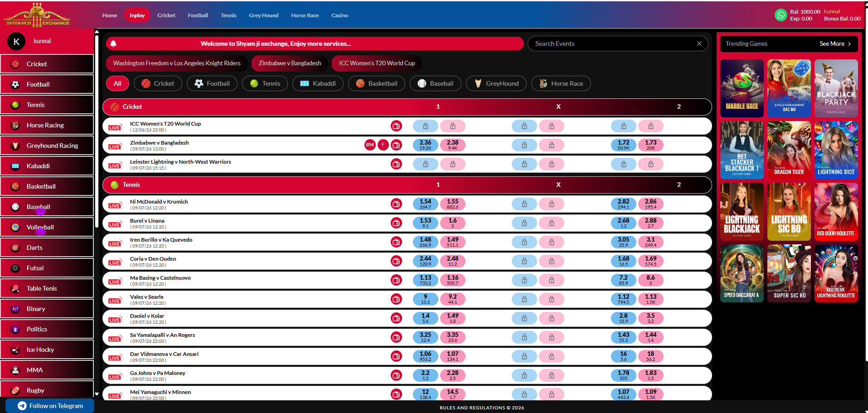Open live TV icon for Zimbabwe v Bangladesh
This screenshot has height=413, width=868.
tap(396, 145)
